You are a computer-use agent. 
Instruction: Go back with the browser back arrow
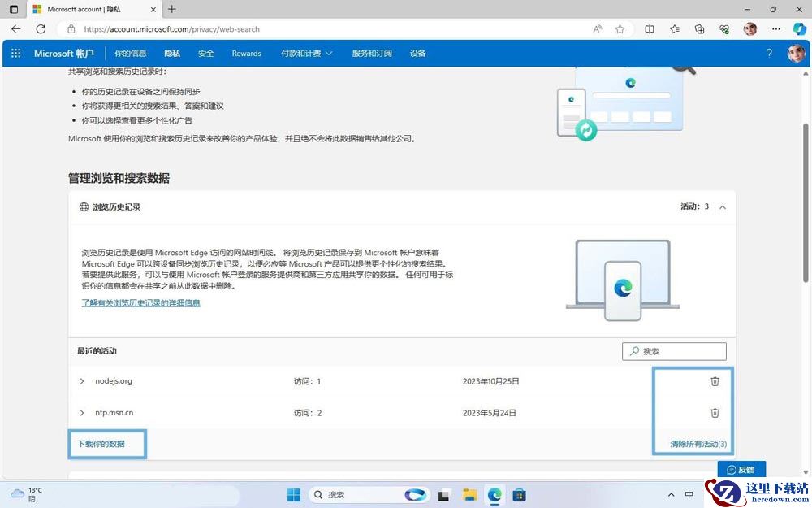pos(16,29)
